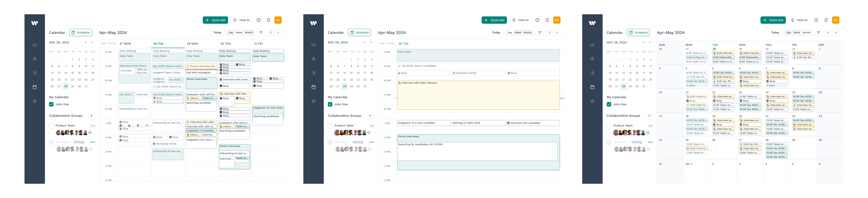Open KZ user avatar in week view window

click(278, 20)
